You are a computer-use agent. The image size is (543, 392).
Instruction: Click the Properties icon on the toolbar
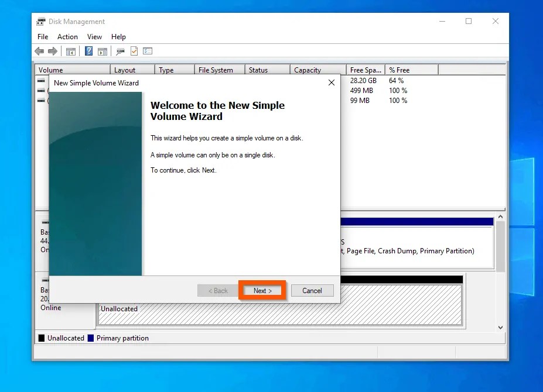pos(120,51)
